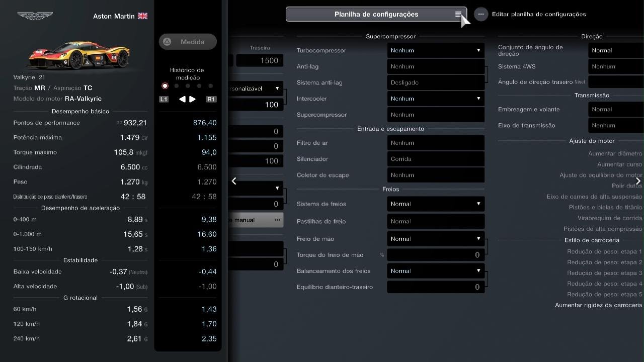Click the three-dots edit sheet icon
The width and height of the screenshot is (644, 362).
point(481,14)
